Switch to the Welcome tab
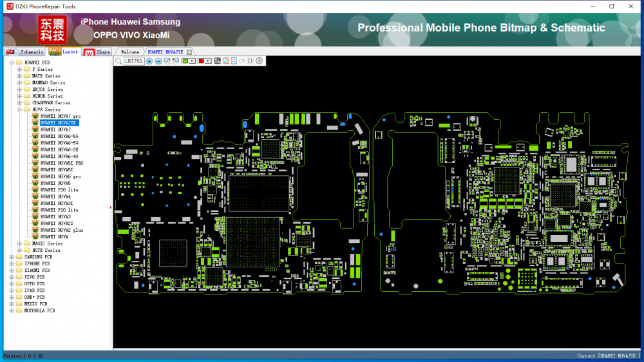Screen dimensions: 644x362 [x=130, y=52]
